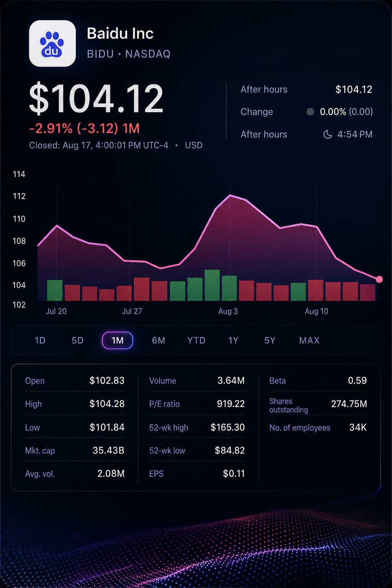The image size is (392, 588).
Task: Click the Open value $102.83
Action: (107, 381)
